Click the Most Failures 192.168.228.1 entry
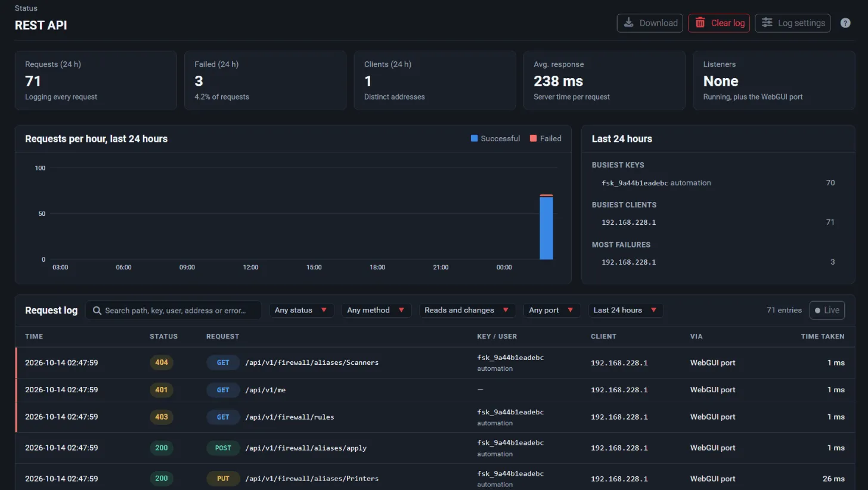Image resolution: width=868 pixels, height=490 pixels. click(629, 262)
